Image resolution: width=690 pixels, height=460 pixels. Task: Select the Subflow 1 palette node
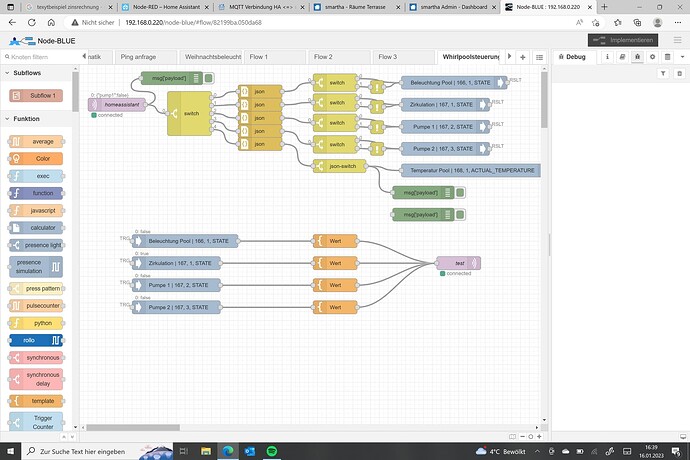[35, 96]
